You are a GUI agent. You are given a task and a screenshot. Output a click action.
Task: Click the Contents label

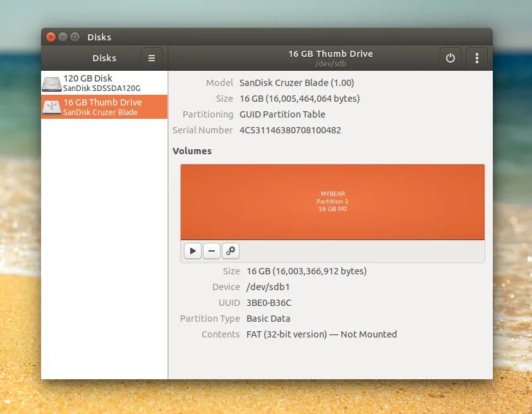[221, 334]
